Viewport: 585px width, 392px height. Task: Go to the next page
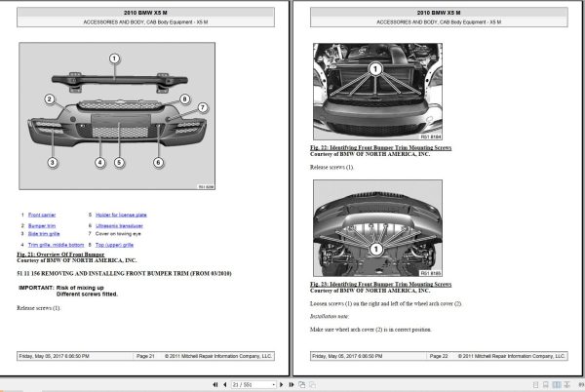coord(282,384)
